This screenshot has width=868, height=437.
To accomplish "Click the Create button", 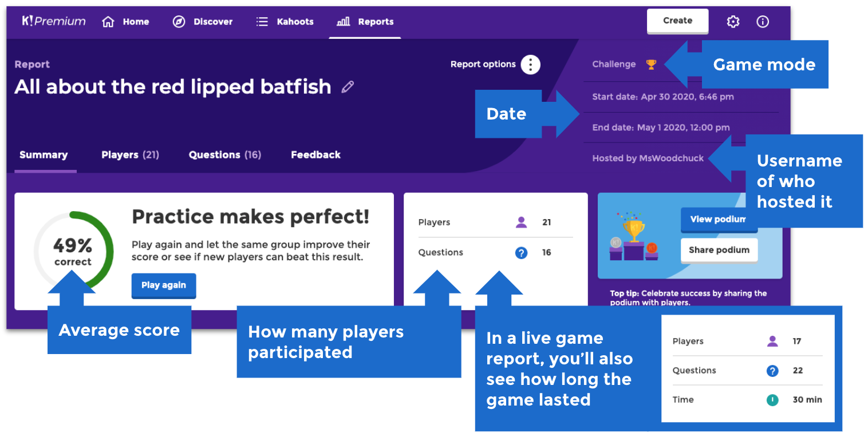I will (x=677, y=21).
